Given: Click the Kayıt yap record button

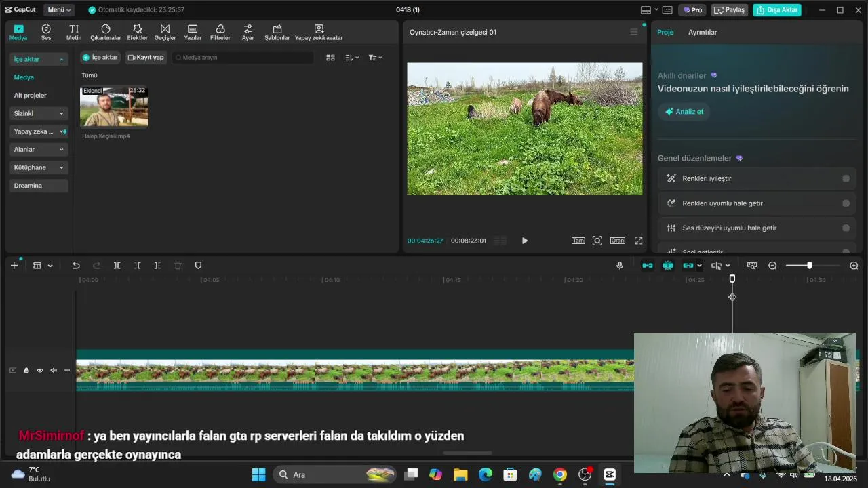Looking at the screenshot, I should [x=146, y=58].
